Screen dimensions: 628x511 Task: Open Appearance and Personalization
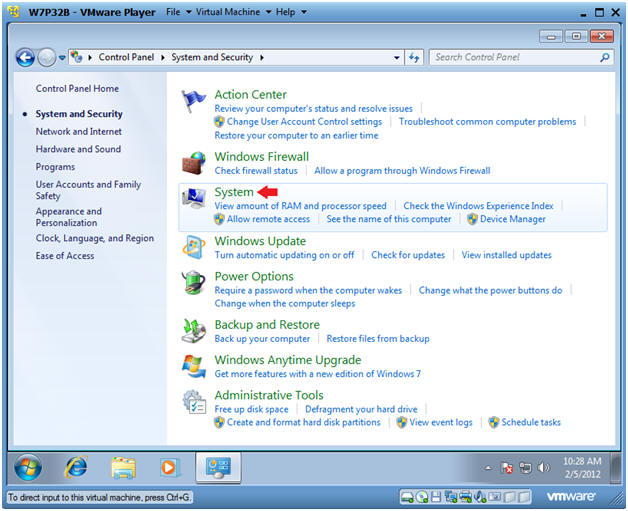[68, 217]
